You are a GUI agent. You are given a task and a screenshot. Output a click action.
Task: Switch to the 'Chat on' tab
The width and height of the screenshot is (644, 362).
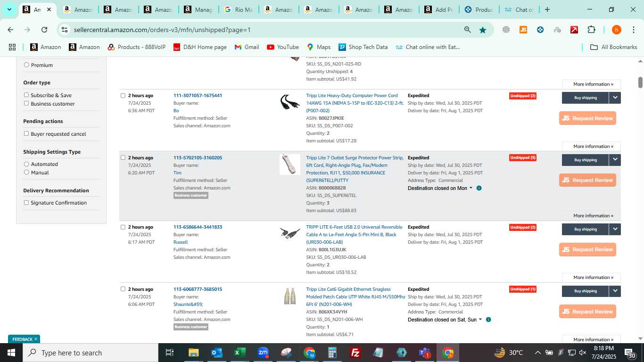point(519,9)
